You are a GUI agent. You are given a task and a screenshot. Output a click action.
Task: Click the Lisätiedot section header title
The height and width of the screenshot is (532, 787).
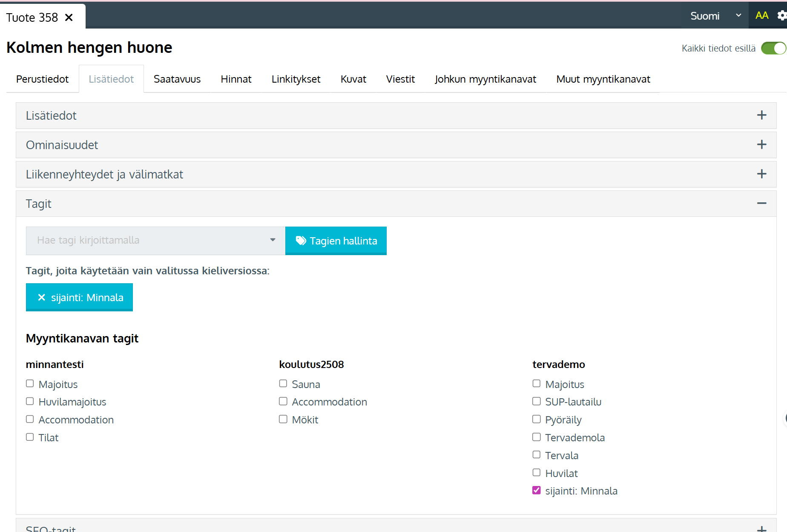tap(51, 115)
